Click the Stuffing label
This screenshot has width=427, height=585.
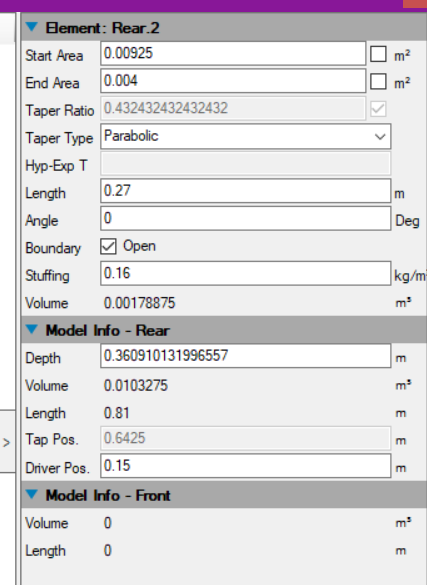pos(47,276)
